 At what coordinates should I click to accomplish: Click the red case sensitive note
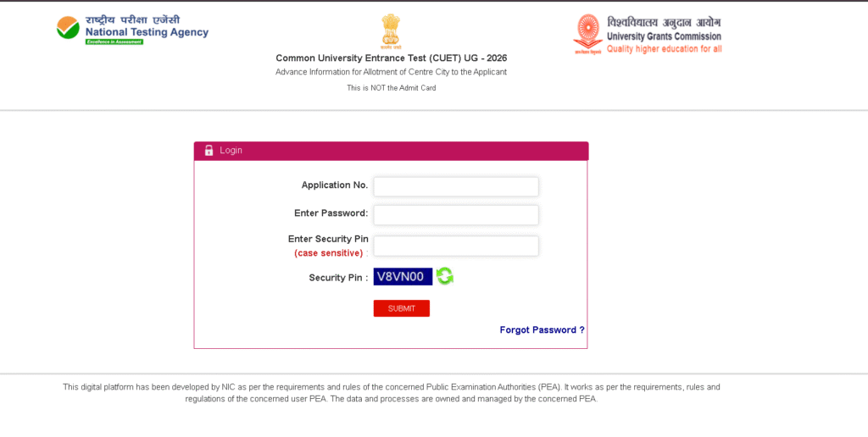coord(328,253)
